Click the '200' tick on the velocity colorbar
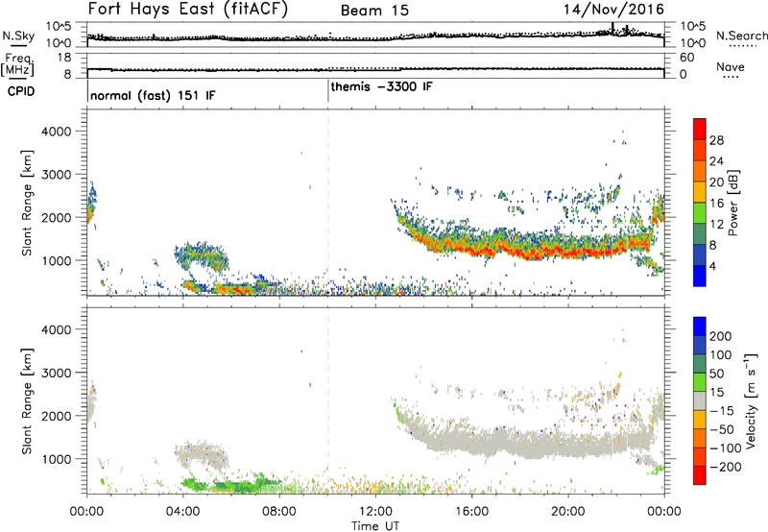 721,336
